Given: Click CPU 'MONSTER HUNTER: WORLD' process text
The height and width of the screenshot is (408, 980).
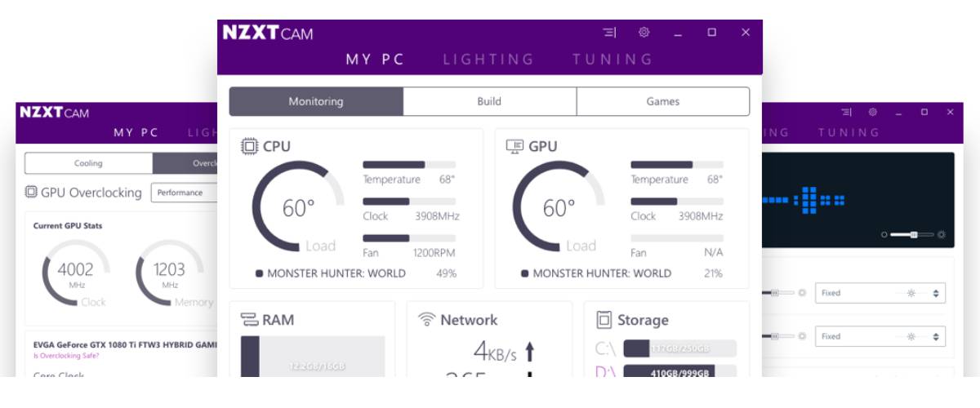Looking at the screenshot, I should click(x=336, y=273).
